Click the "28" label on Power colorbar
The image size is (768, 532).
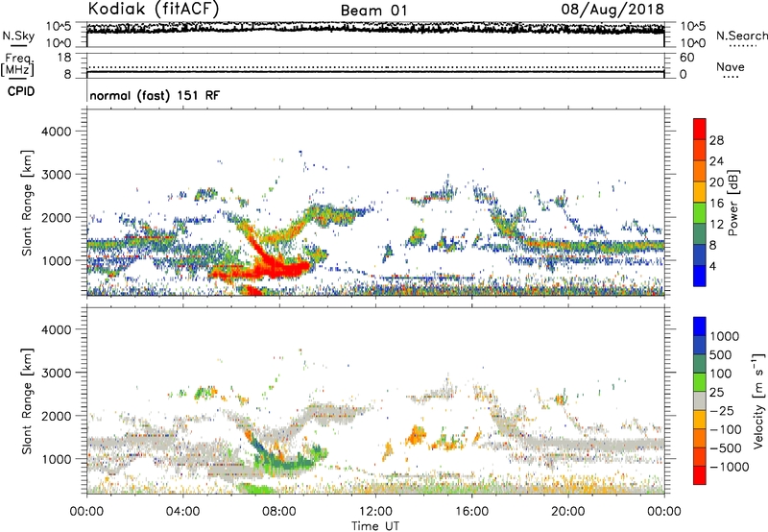pos(716,140)
